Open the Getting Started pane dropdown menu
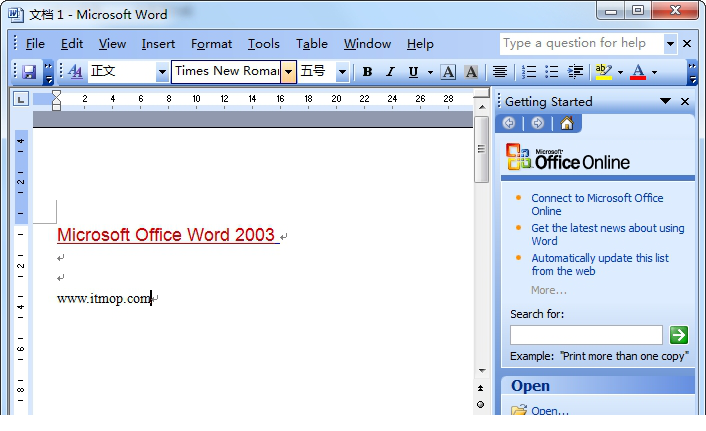Image resolution: width=706 pixels, height=431 pixels. pos(665,101)
